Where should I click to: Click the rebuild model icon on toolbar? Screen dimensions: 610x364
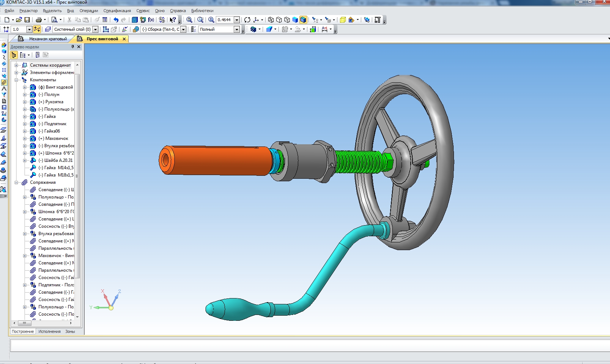tap(367, 20)
